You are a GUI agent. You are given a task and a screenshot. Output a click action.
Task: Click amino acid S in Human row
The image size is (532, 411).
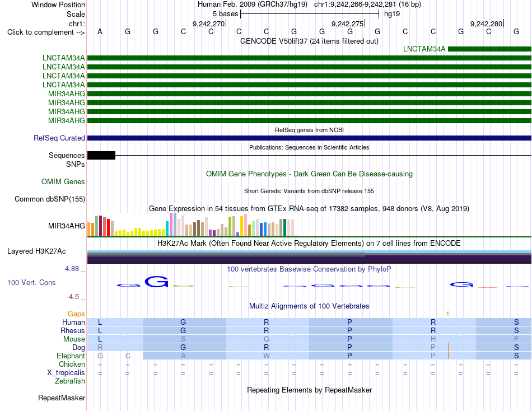coord(516,322)
